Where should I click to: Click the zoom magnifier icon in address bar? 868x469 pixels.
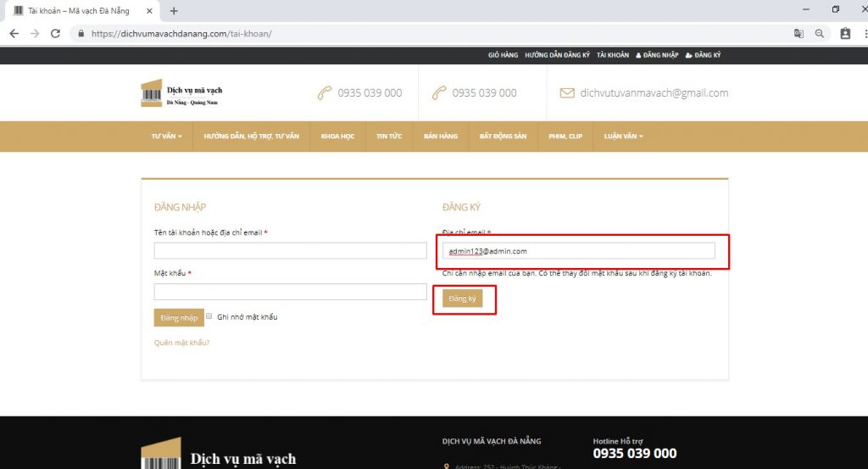coord(820,34)
